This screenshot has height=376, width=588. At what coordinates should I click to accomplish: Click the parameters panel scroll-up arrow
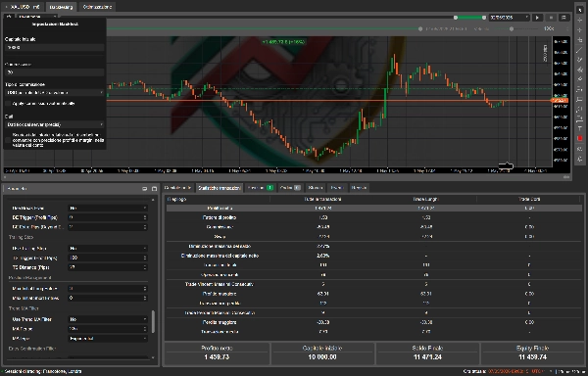pos(153,200)
